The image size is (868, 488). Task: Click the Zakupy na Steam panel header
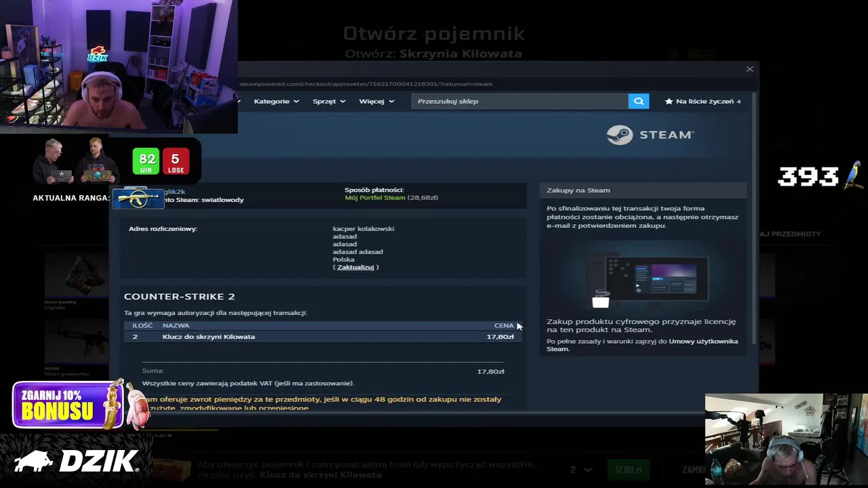pyautogui.click(x=643, y=190)
